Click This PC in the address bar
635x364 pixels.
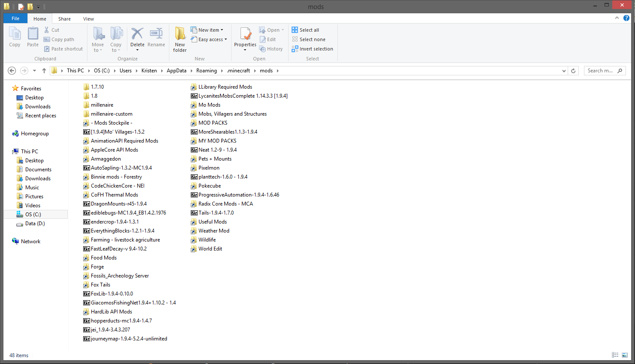click(x=75, y=71)
